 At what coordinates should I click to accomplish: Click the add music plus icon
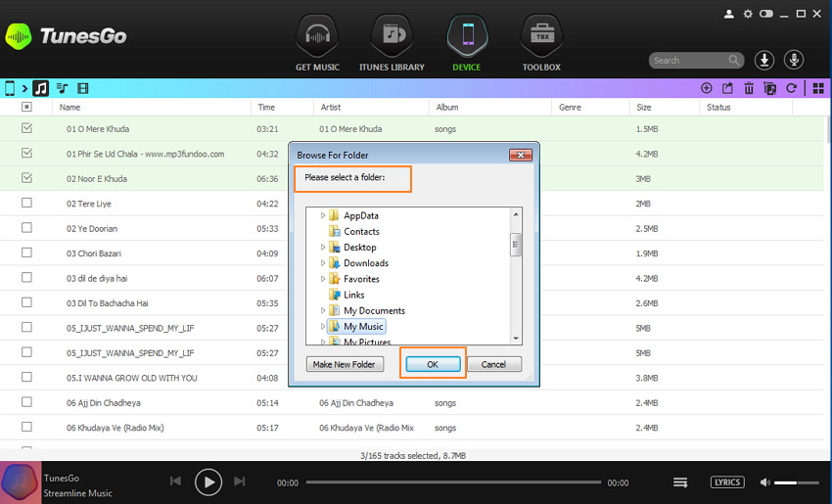click(707, 88)
